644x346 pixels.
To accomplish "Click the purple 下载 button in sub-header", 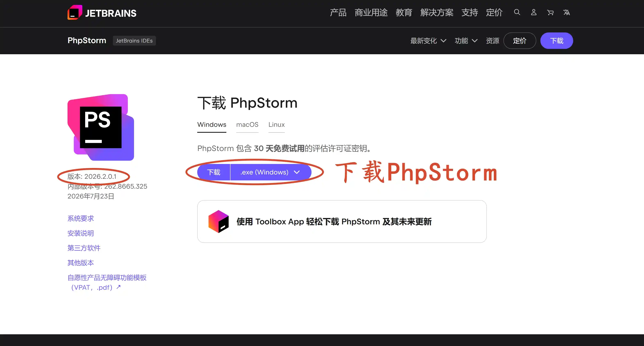I will (557, 40).
